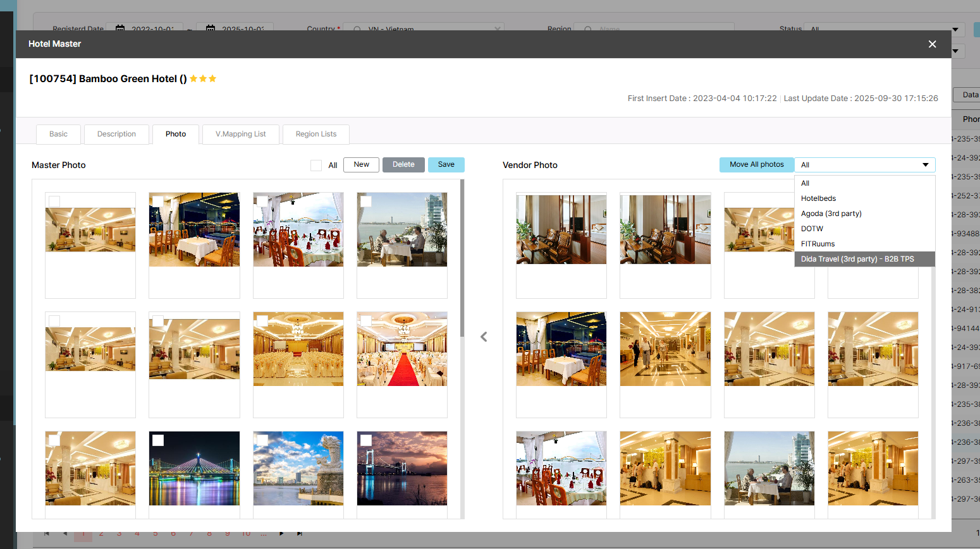Pick DOTW from the vendor dropdown

point(865,229)
